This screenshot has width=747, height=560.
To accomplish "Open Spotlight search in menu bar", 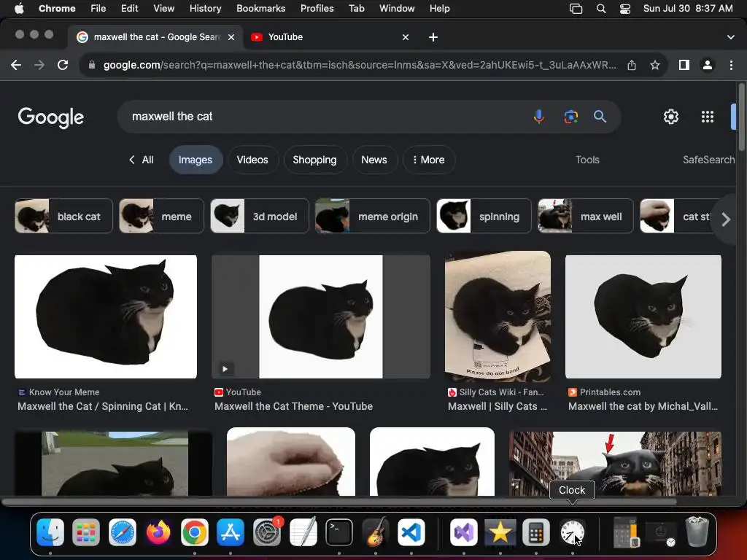I will (601, 9).
